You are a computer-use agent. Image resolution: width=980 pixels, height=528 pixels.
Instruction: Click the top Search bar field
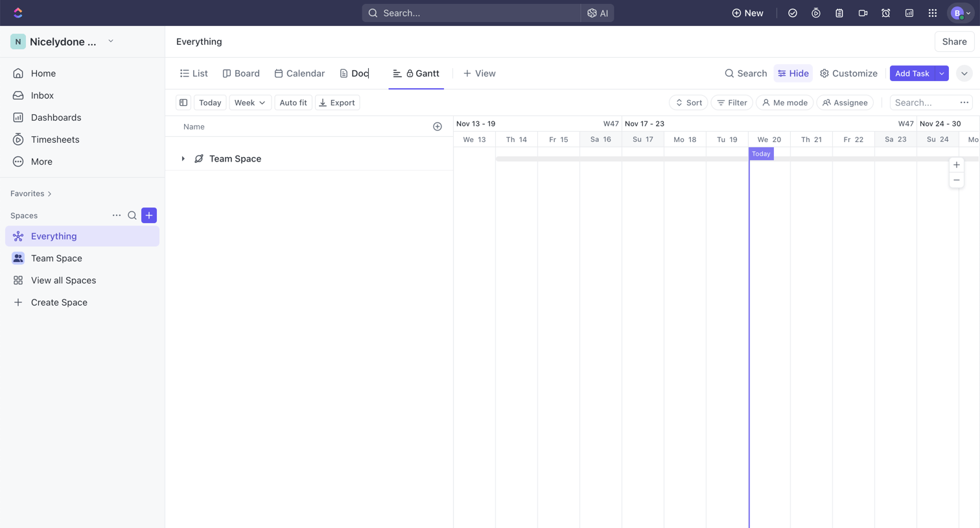472,13
